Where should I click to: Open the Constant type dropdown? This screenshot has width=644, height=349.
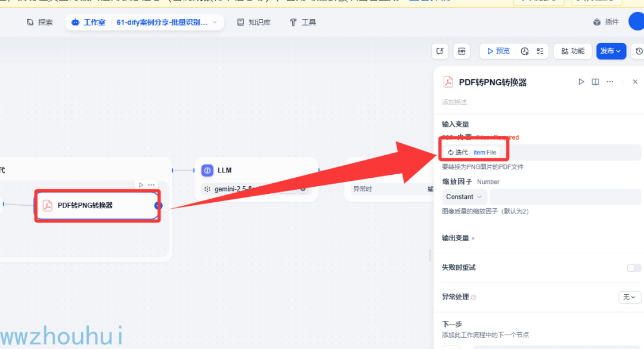click(x=464, y=197)
